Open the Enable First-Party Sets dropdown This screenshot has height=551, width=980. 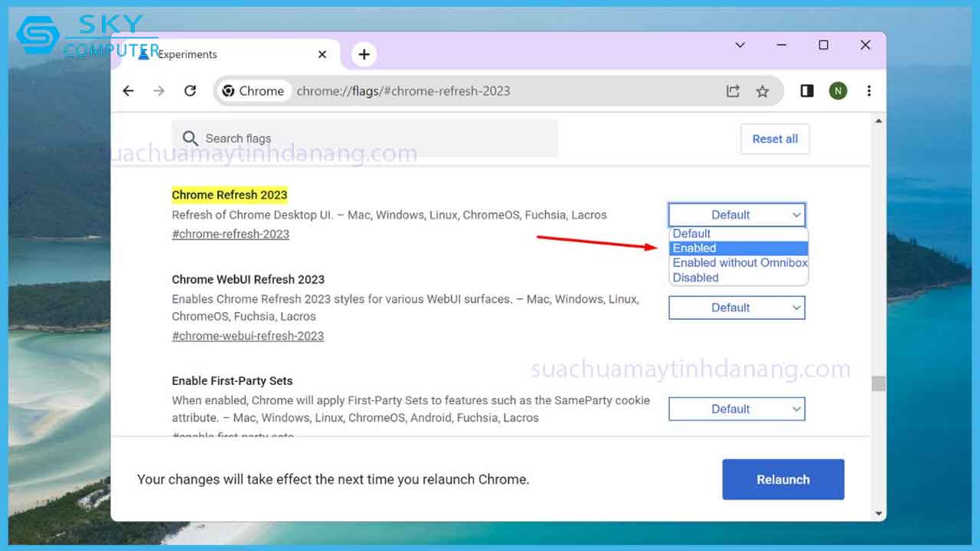[737, 409]
